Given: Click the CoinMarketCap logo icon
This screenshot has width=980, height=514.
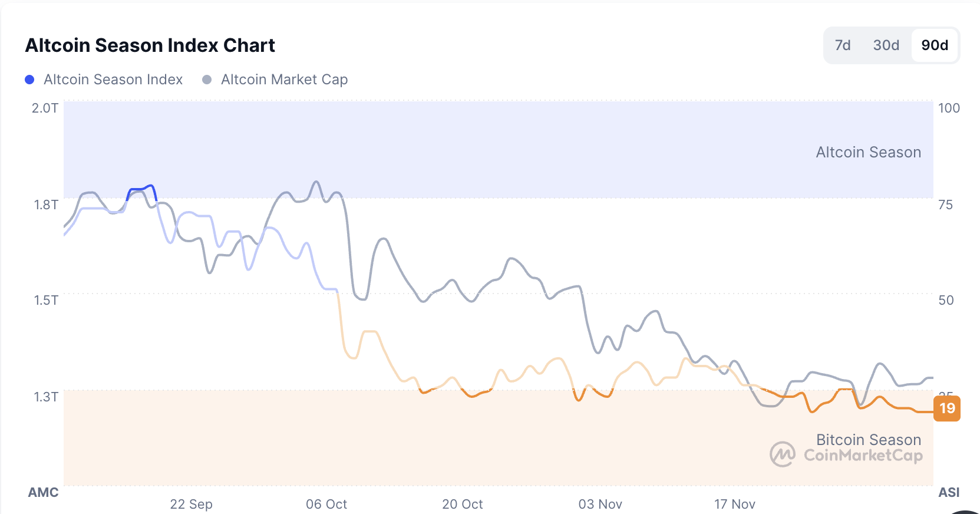Looking at the screenshot, I should pos(782,454).
